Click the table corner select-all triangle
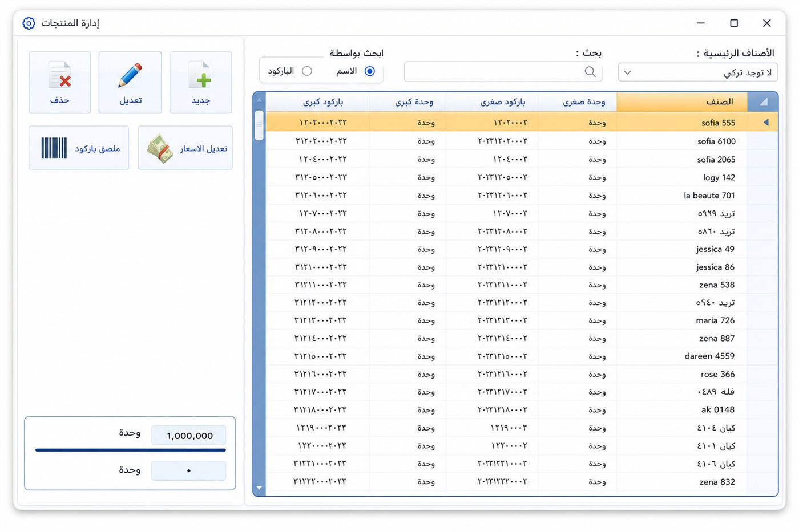The width and height of the screenshot is (799, 532). (763, 102)
